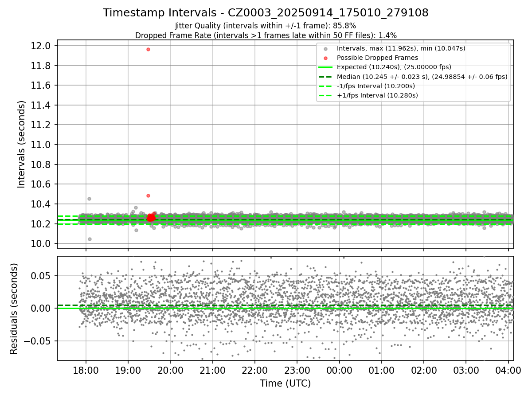
Task: Click the 'Residuals (seconds)' y-axis label
Action: [x=14, y=309]
